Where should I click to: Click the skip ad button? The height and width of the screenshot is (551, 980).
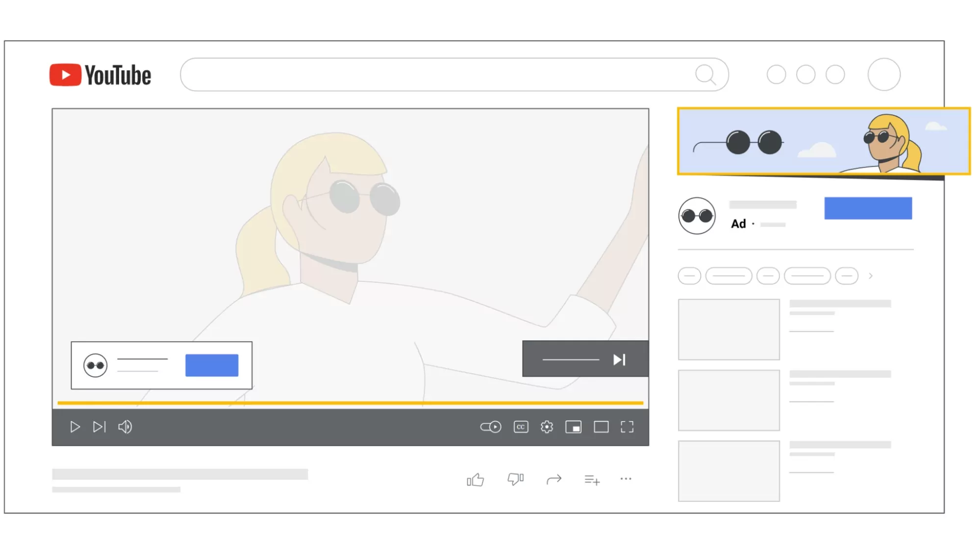[585, 359]
